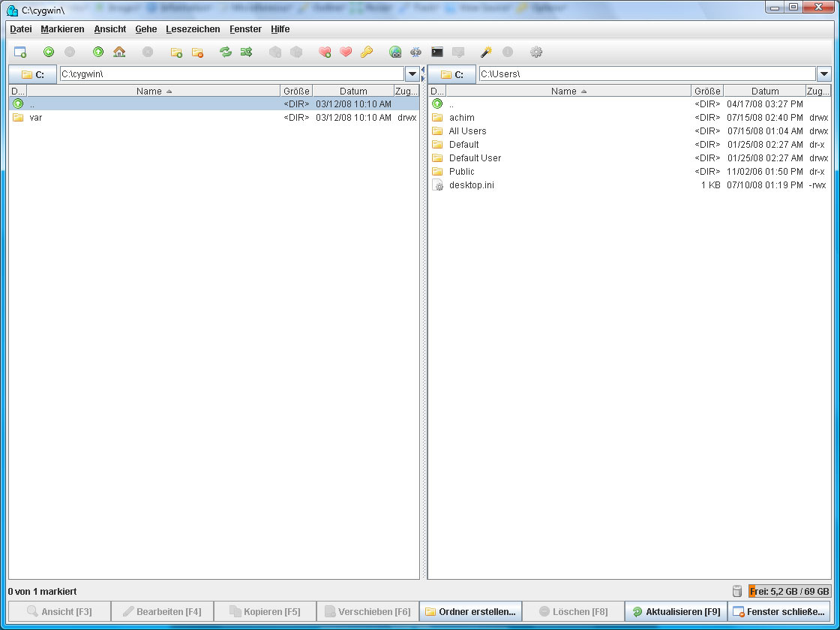Click the right path field C:\Users\
The image size is (840, 630).
click(648, 74)
